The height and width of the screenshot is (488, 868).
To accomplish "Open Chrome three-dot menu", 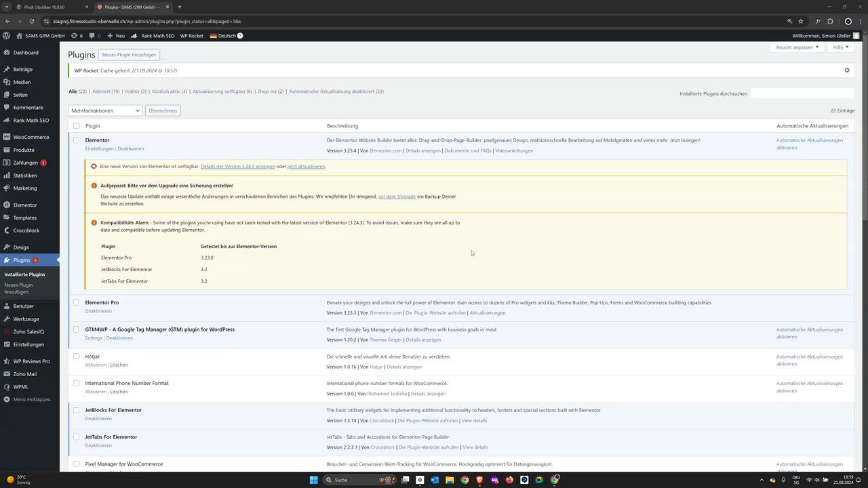I will pos(859,21).
